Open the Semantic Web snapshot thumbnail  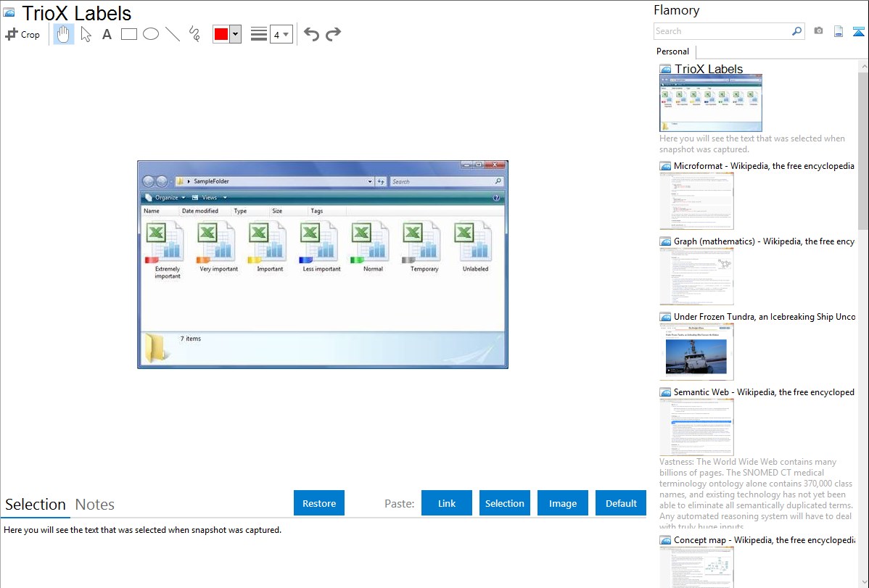click(x=696, y=427)
